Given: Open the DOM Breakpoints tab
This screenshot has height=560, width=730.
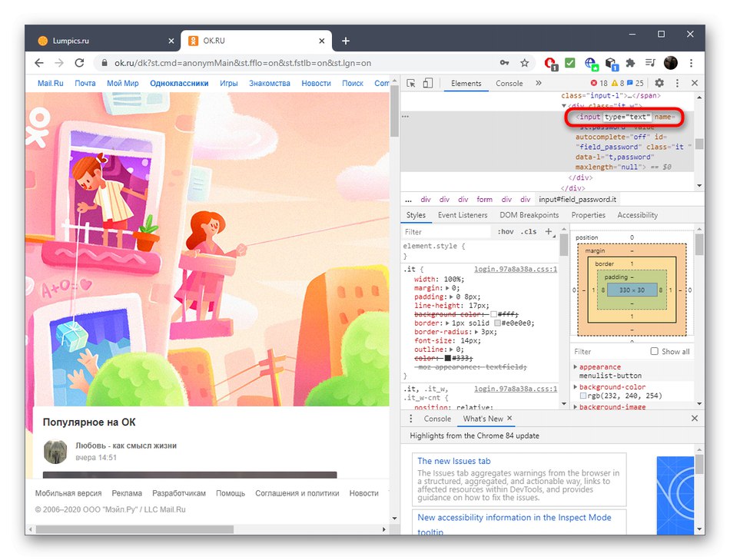Looking at the screenshot, I should (x=529, y=215).
